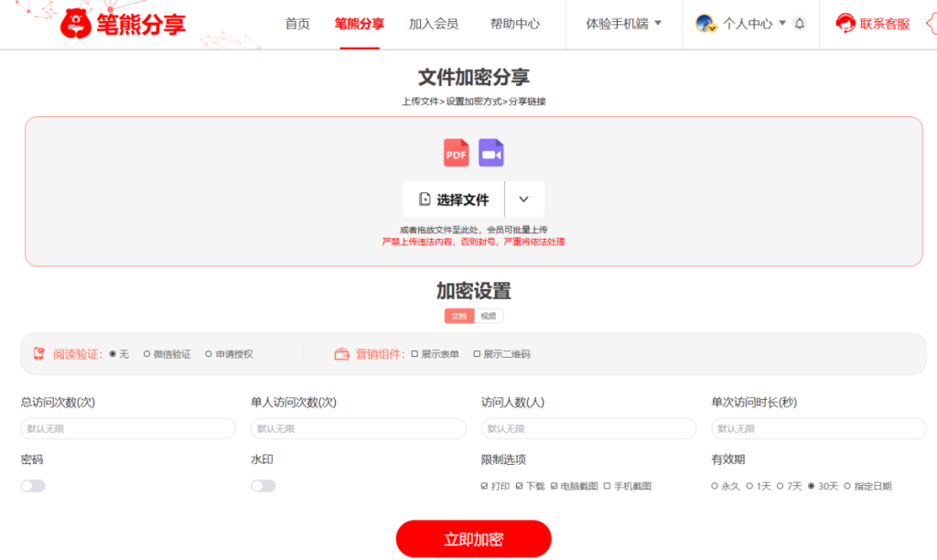This screenshot has height=560, width=937.
Task: Uncheck the 打印 checkbox
Action: pos(482,485)
